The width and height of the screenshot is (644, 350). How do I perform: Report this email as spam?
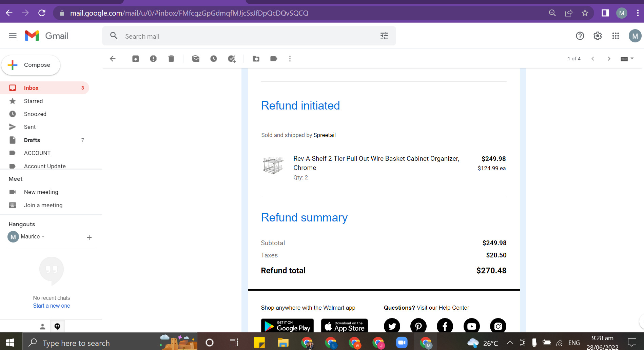(153, 59)
